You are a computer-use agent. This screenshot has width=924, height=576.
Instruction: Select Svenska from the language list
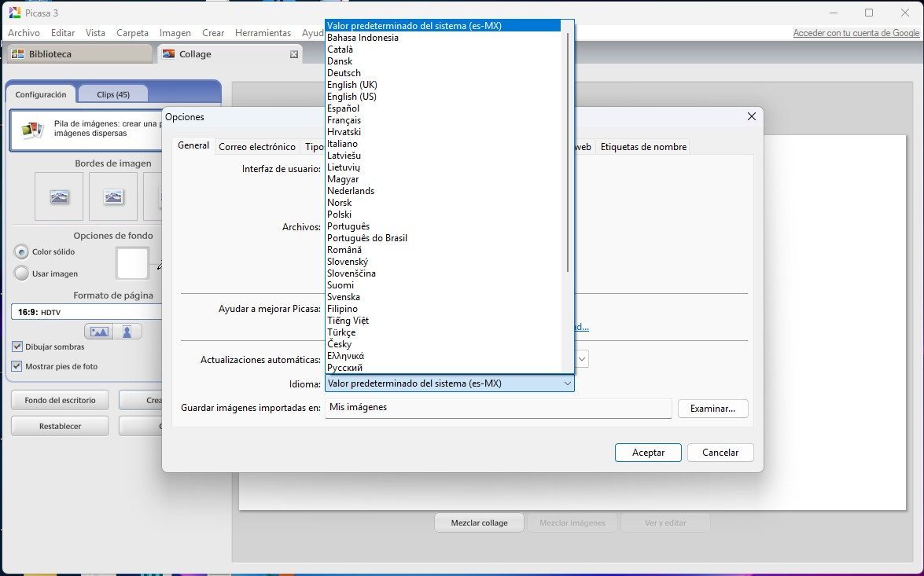[444, 297]
